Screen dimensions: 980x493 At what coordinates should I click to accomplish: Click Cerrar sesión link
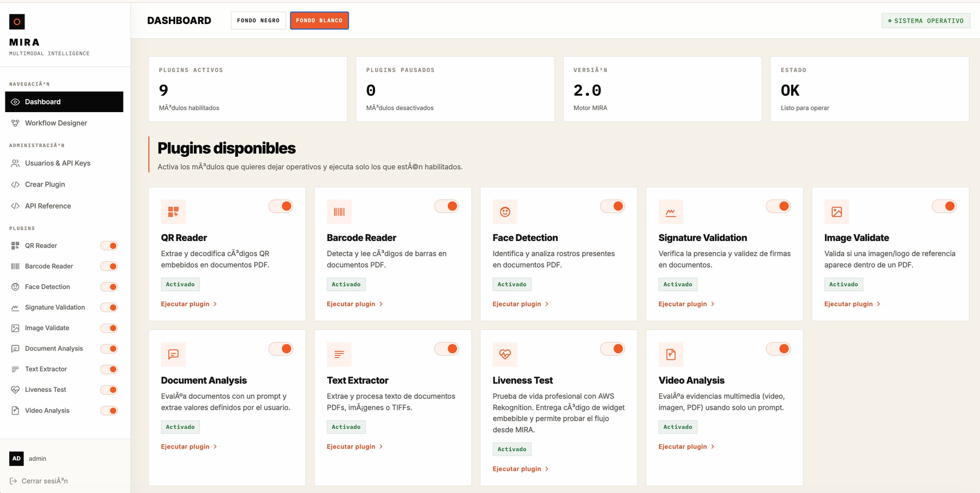click(39, 481)
